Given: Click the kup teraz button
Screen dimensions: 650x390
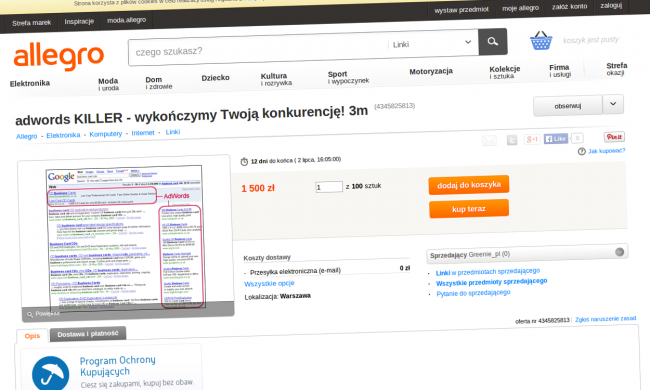Looking at the screenshot, I should (469, 208).
